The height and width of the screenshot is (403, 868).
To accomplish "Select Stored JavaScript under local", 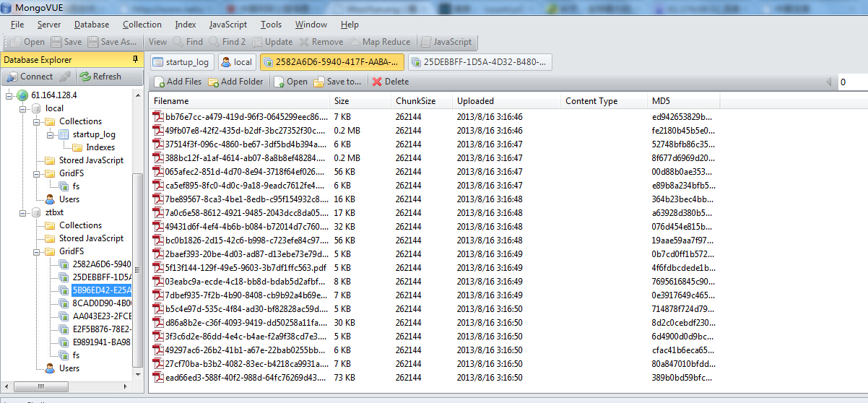I will click(x=91, y=160).
